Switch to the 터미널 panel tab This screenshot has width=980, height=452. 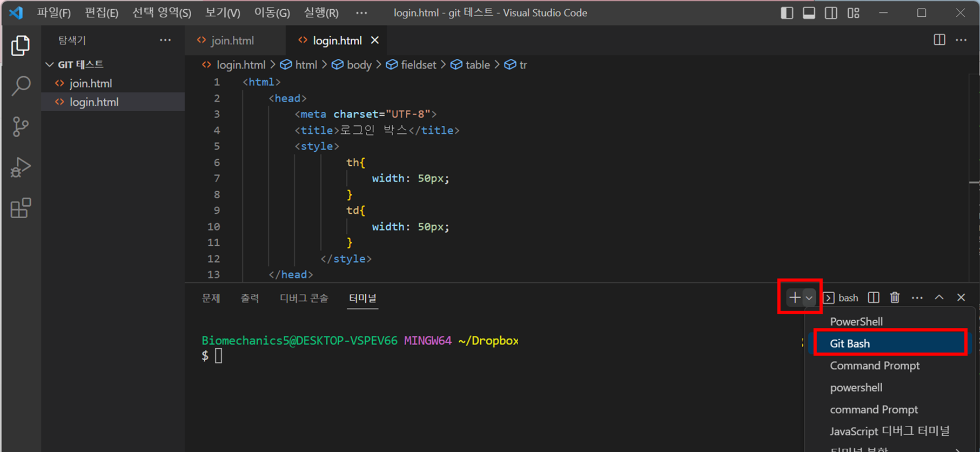click(x=363, y=298)
